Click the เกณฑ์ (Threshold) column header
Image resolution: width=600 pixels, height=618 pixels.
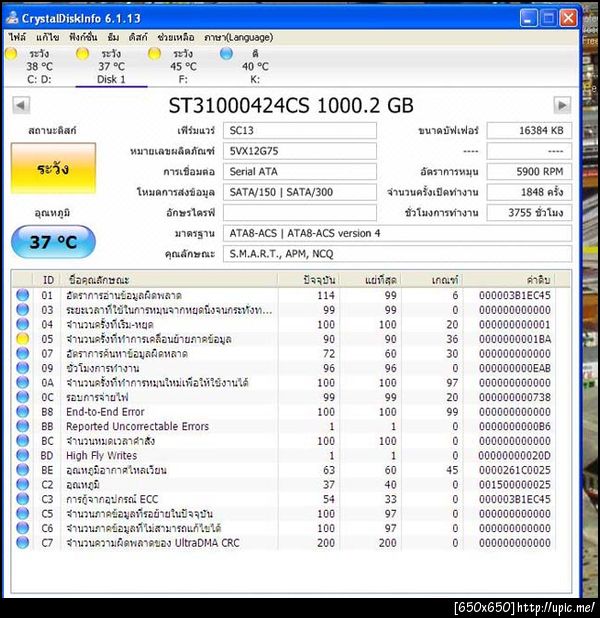(432, 280)
